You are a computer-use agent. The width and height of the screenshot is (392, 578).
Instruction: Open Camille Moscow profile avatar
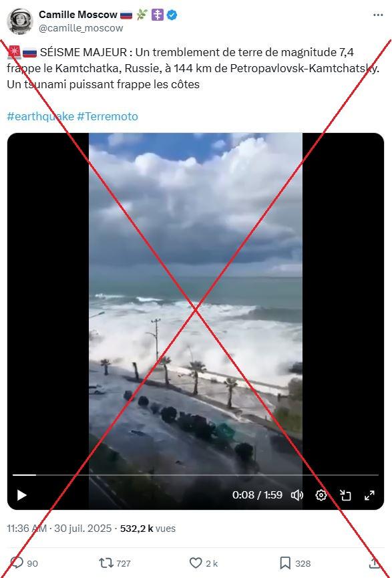pyautogui.click(x=20, y=21)
